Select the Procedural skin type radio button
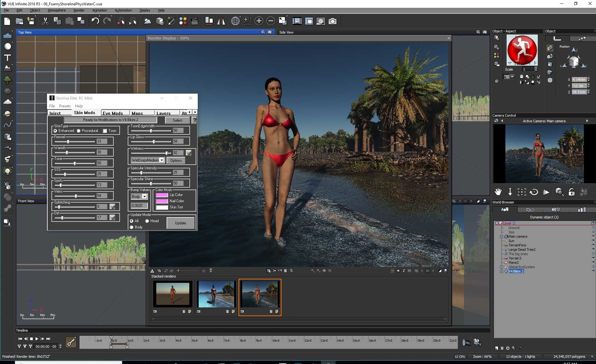 click(78, 131)
